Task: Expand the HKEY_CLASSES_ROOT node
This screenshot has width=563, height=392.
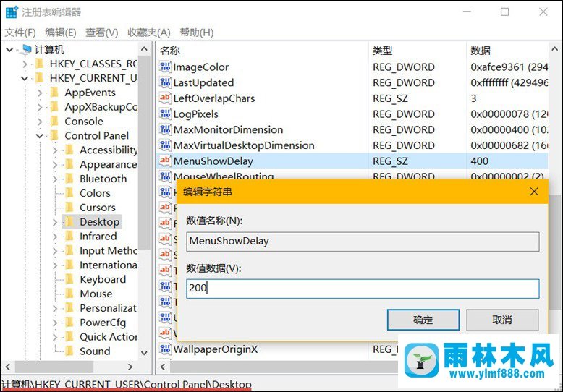Action: pos(25,64)
